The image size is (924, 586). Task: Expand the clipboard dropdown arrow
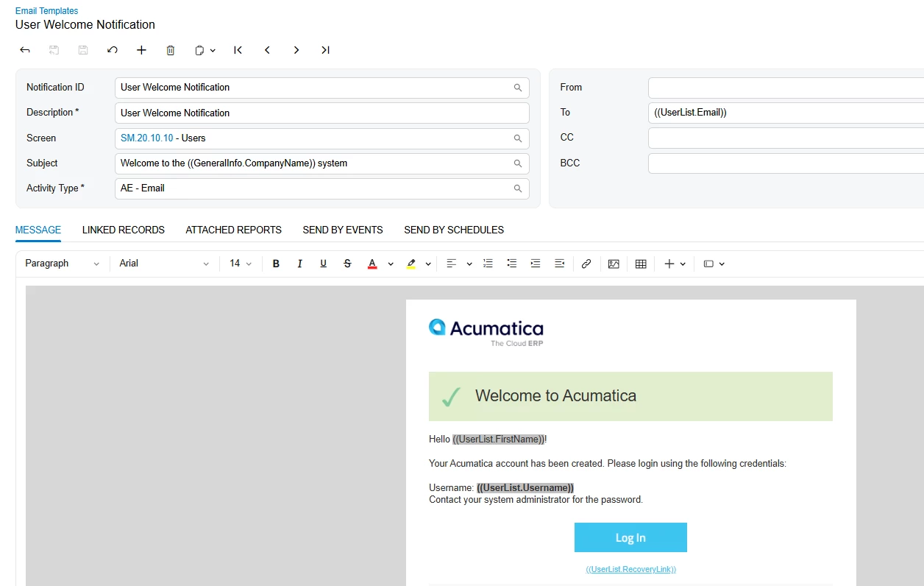coord(213,50)
